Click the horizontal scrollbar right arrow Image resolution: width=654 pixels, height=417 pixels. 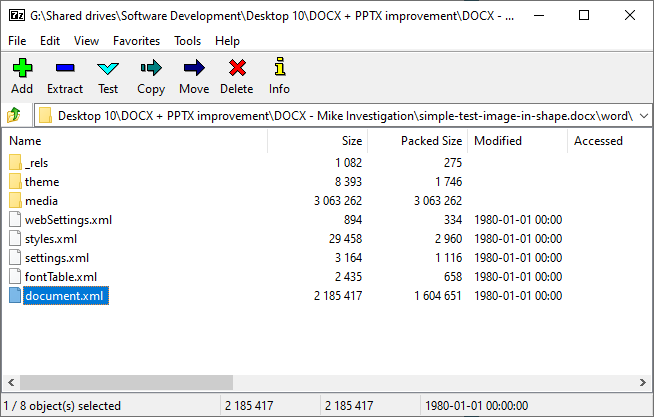(x=643, y=382)
